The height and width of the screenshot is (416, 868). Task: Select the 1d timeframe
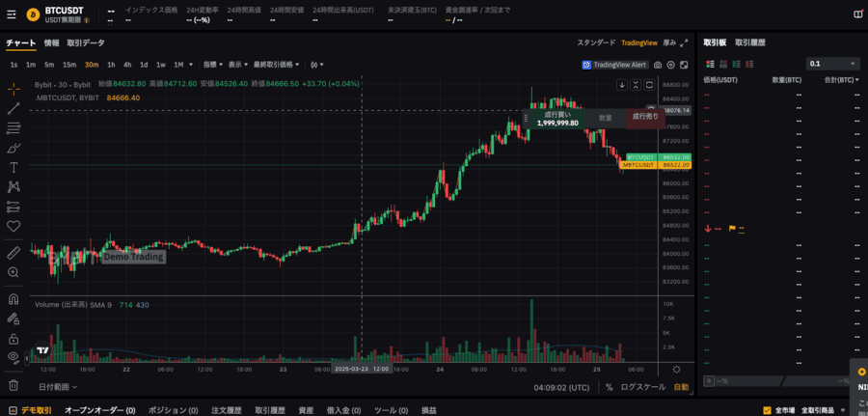point(144,65)
